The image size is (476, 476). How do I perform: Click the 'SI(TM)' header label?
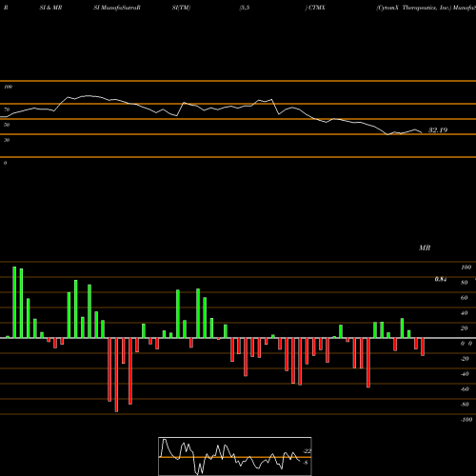[x=181, y=8]
